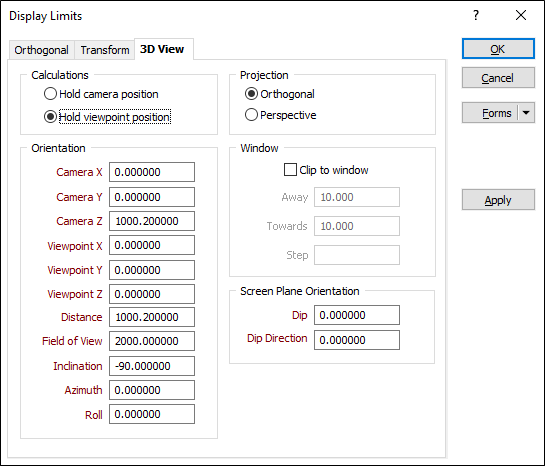545x466 pixels.
Task: Click the Field of View field
Action: 152,341
